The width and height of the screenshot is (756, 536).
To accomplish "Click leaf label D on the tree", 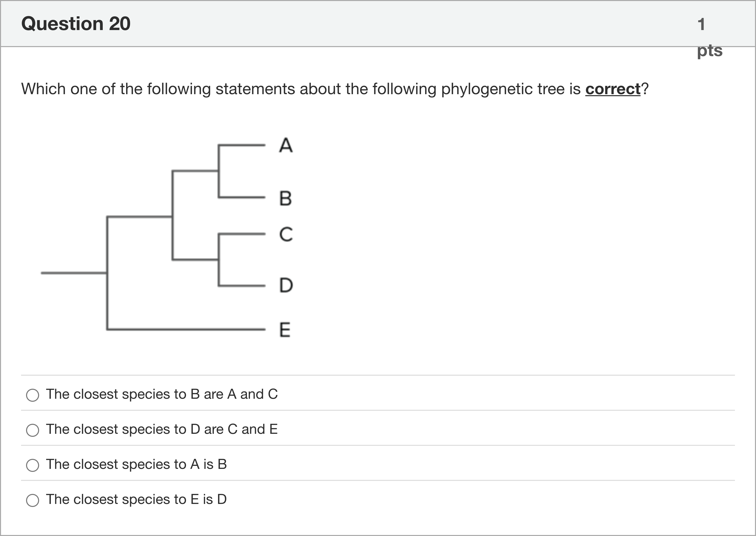I will [x=286, y=285].
